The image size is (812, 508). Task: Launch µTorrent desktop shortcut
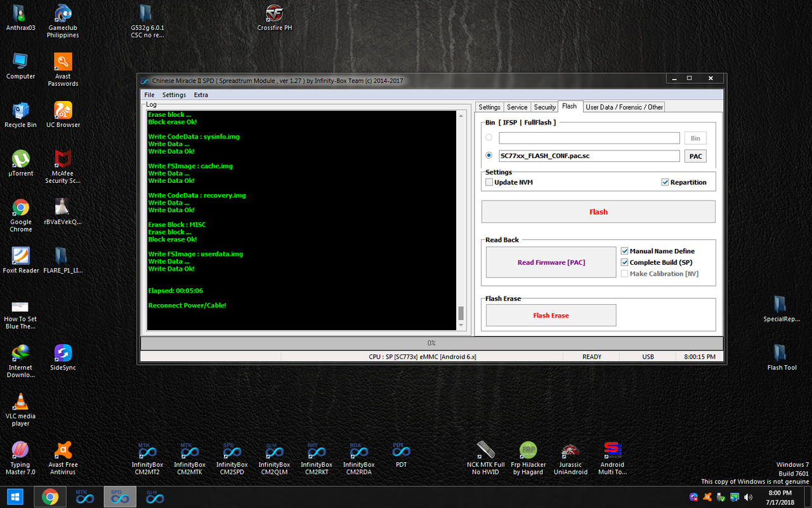click(20, 163)
